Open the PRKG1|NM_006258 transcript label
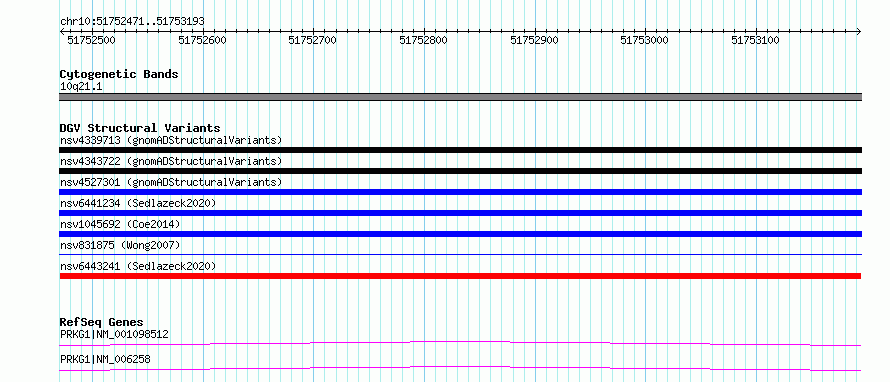This screenshot has width=890, height=382. [x=105, y=359]
